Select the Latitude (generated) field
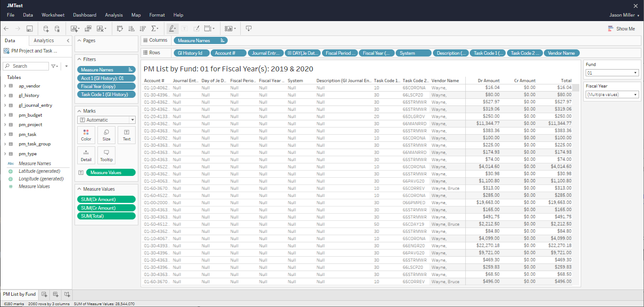 pyautogui.click(x=40, y=171)
